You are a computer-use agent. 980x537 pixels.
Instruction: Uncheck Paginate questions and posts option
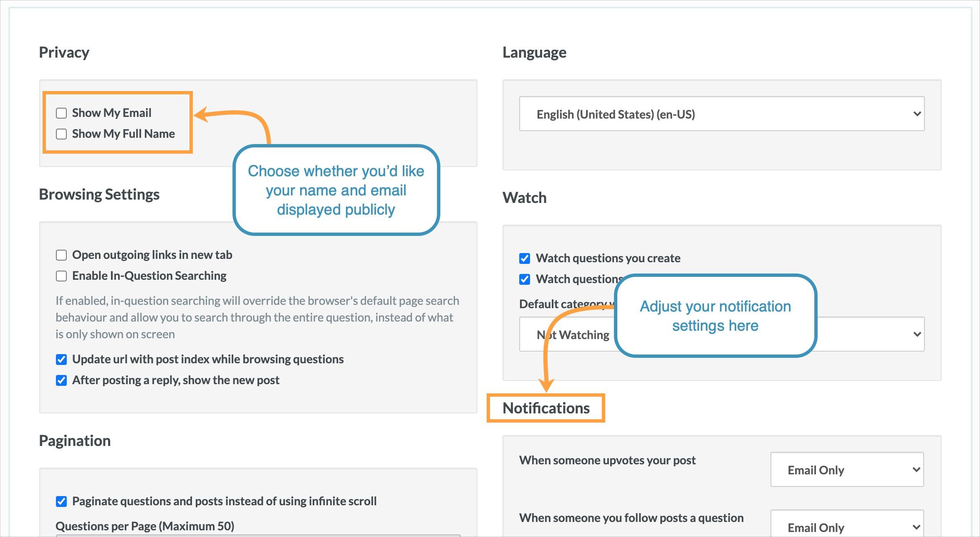tap(61, 502)
